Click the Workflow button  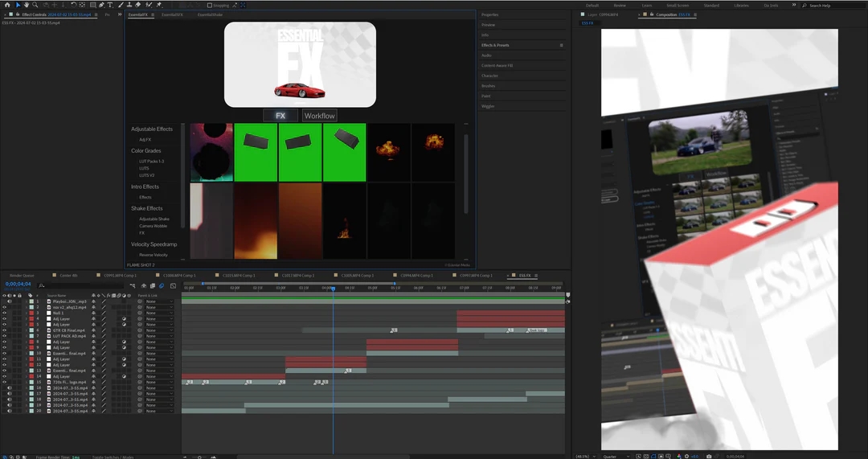319,116
